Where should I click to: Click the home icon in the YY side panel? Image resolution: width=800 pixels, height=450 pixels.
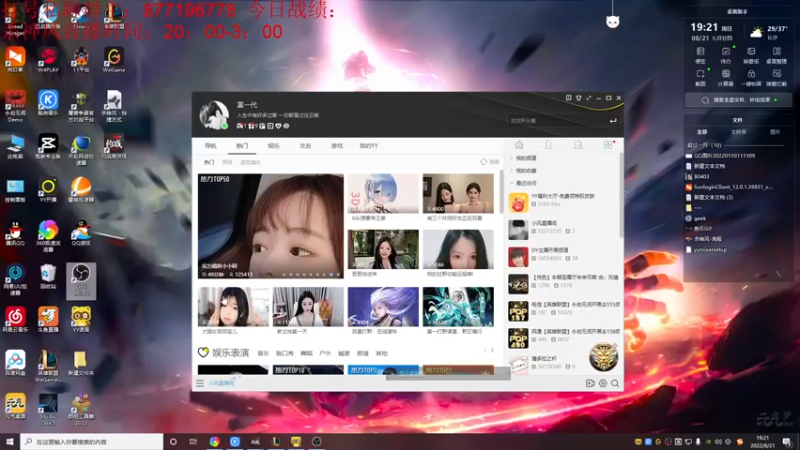[x=519, y=145]
